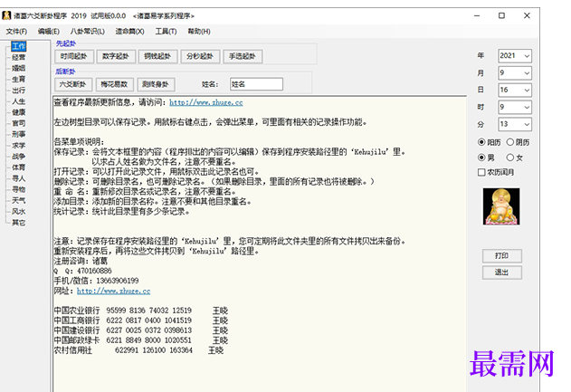Image resolution: width=571 pixels, height=392 pixels.
Task: Open the 分 minute dropdown showing 13
Action: point(515,124)
